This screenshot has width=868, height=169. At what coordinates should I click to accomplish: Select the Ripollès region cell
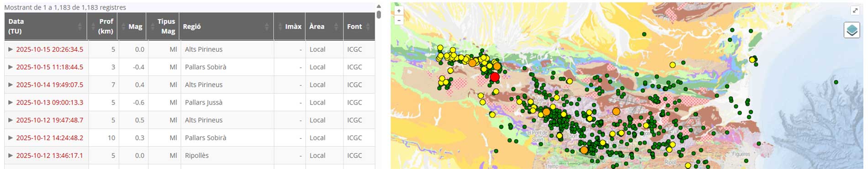click(x=227, y=156)
